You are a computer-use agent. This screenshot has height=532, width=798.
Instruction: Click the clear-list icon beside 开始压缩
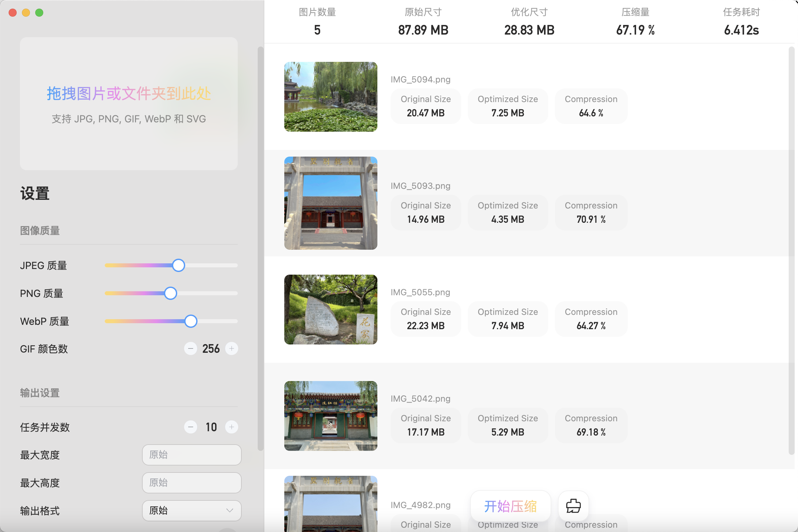(573, 506)
